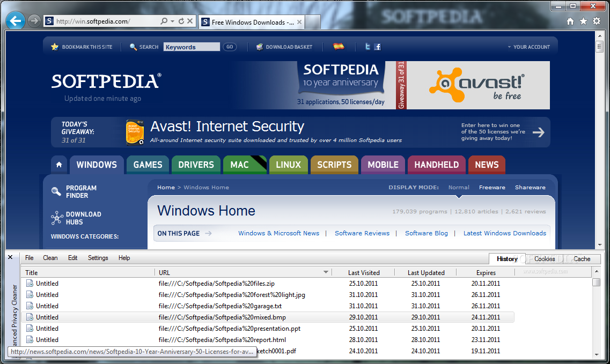Jump to Windows & Microsoft News

tap(278, 233)
